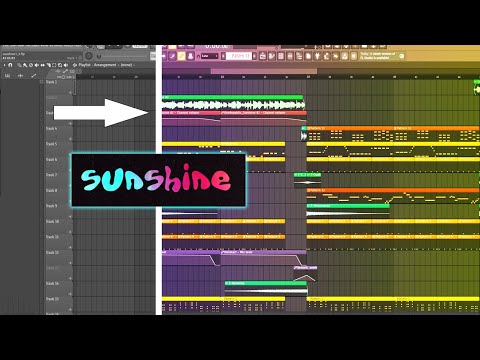Open the Pattern name selector field
This screenshot has height=360, width=480.
[239, 56]
